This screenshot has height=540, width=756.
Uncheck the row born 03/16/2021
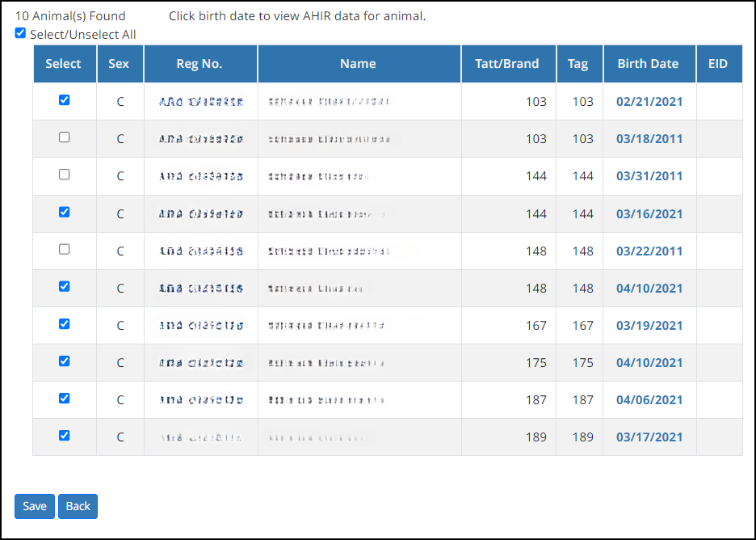point(64,212)
